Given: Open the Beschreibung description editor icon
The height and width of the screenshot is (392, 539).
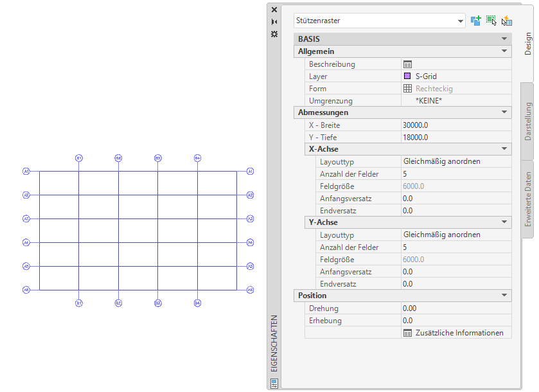Looking at the screenshot, I should pos(407,64).
